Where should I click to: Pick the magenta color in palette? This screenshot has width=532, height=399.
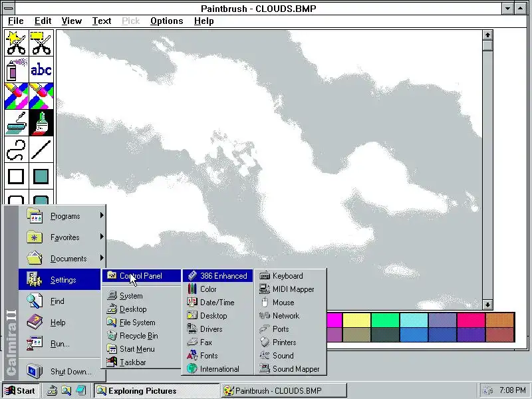coord(334,321)
